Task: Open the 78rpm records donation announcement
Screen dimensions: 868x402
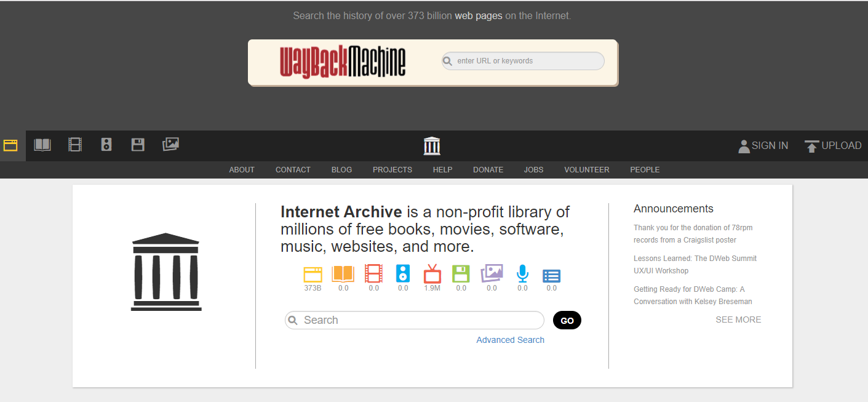Action: 693,234
